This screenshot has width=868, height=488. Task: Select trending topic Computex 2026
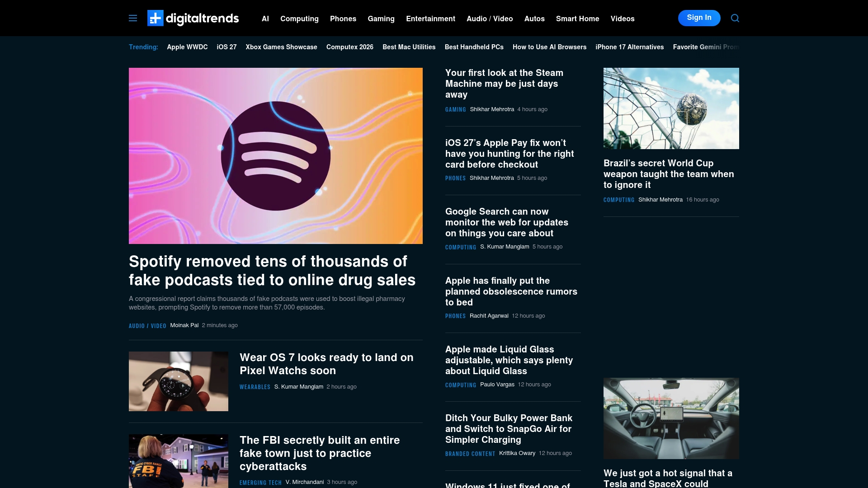coord(350,47)
